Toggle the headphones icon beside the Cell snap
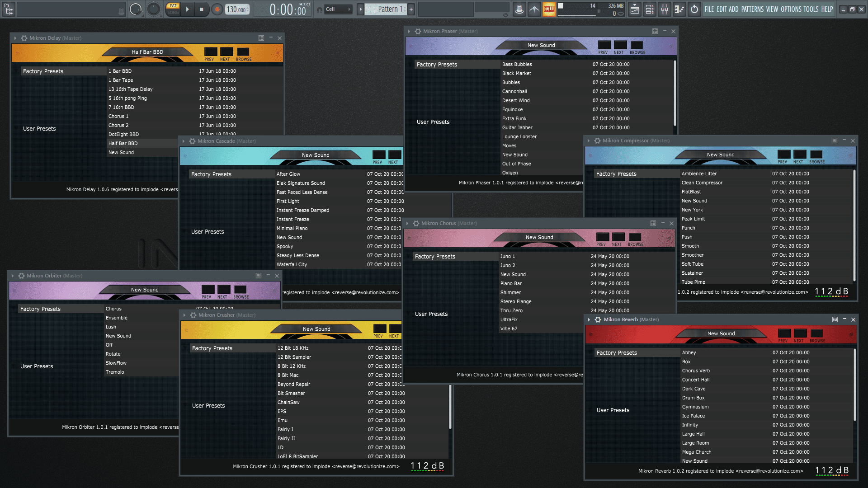 320,9
